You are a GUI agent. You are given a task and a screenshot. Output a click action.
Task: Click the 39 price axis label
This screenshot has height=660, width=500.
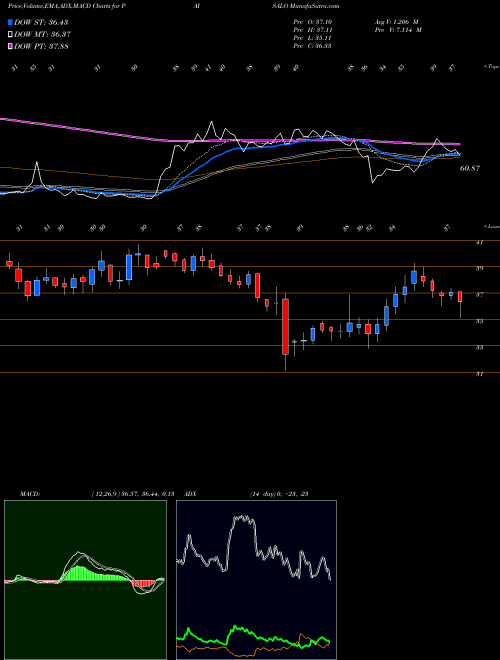click(x=479, y=268)
